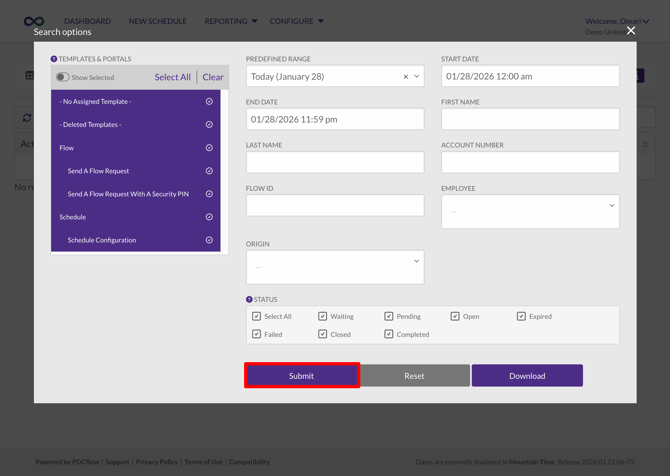Click the Compatibility footer link
This screenshot has width=670, height=476.
click(x=250, y=462)
